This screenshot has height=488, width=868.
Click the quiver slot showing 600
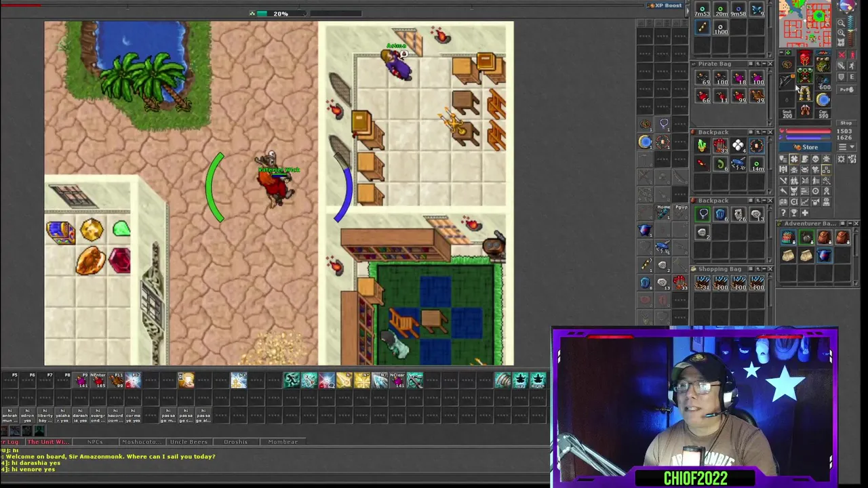click(x=823, y=83)
